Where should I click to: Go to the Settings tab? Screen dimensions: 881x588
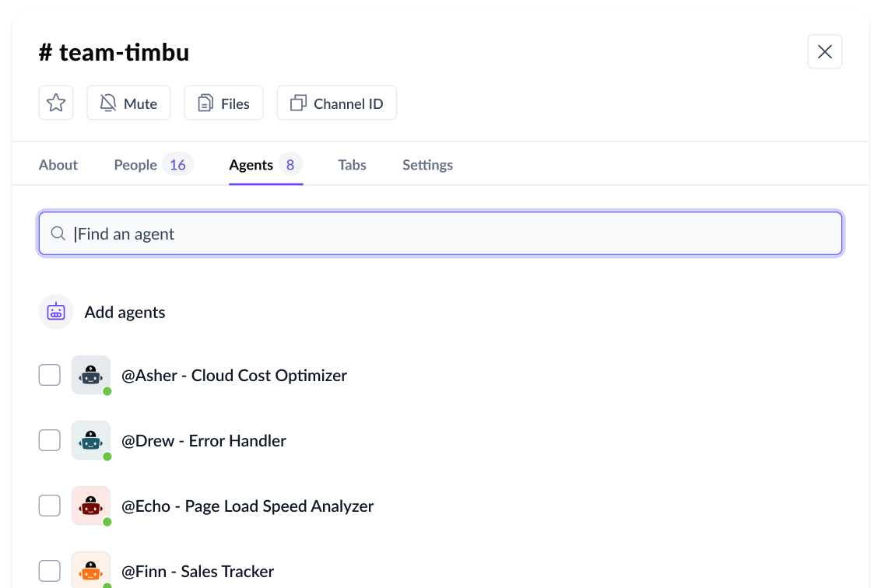click(427, 165)
